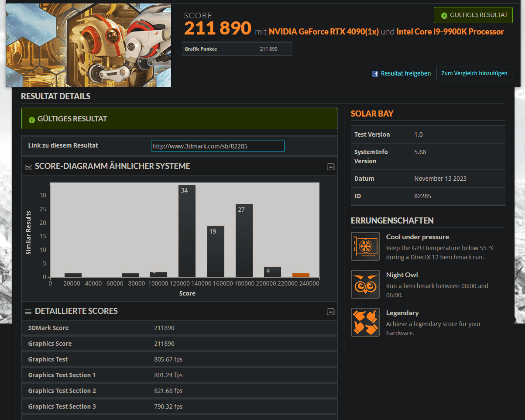Click the histogram bar labeled 27
Image resolution: width=525 pixels, height=420 pixels.
coord(244,240)
